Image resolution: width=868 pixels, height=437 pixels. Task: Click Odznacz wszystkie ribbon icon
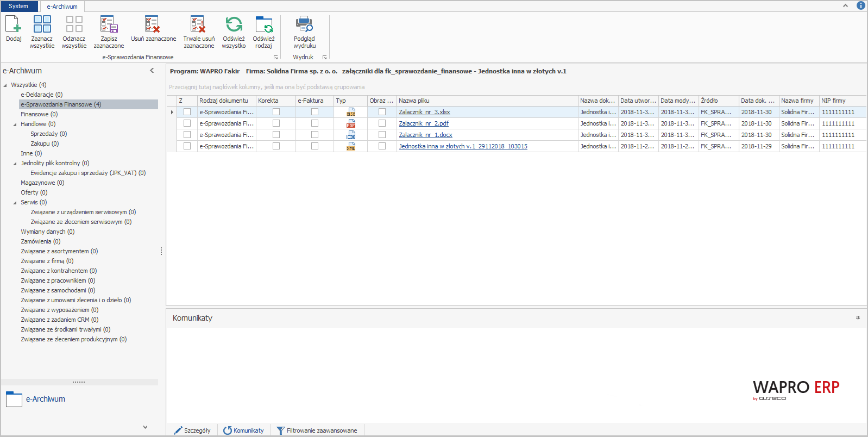click(x=74, y=25)
